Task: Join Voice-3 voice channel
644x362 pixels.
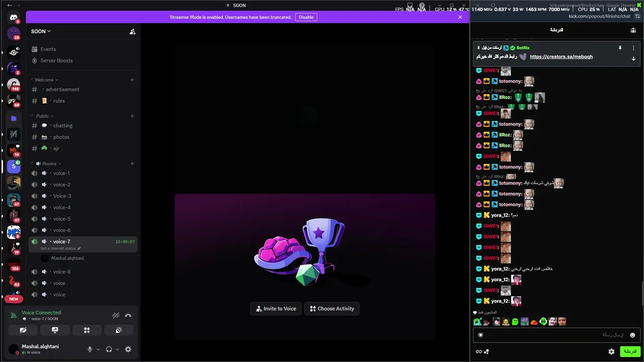Action: [83, 196]
